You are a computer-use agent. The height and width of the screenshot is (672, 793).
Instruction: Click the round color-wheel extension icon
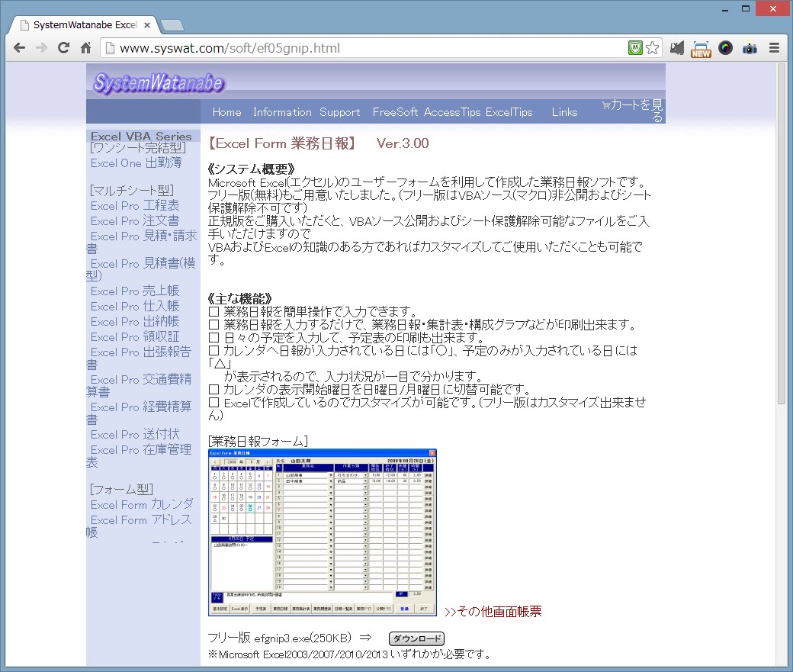pos(725,48)
